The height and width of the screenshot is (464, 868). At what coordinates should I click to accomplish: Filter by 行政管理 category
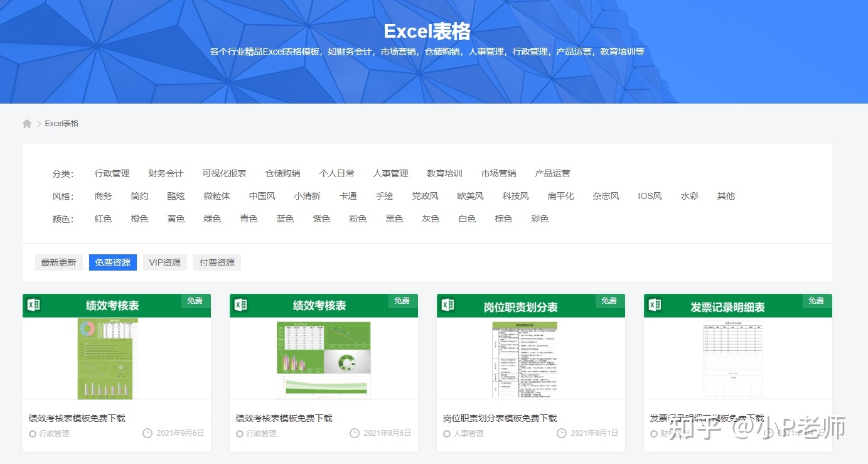point(112,173)
